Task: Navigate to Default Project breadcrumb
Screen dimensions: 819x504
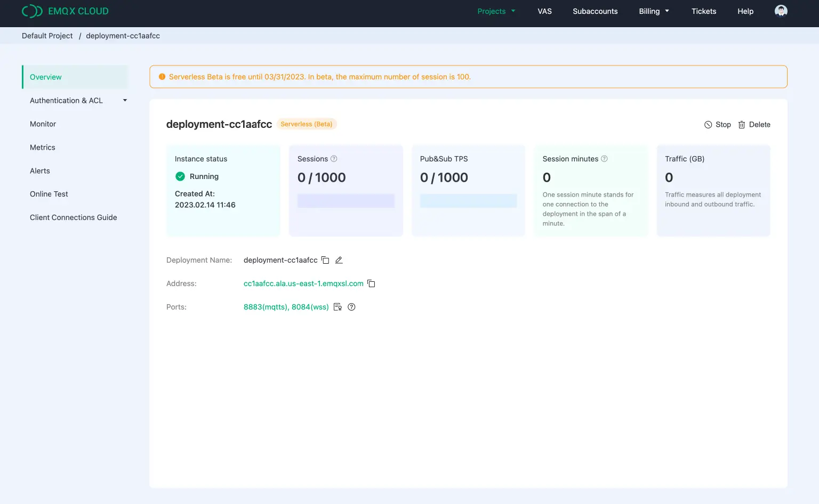Action: pos(47,35)
